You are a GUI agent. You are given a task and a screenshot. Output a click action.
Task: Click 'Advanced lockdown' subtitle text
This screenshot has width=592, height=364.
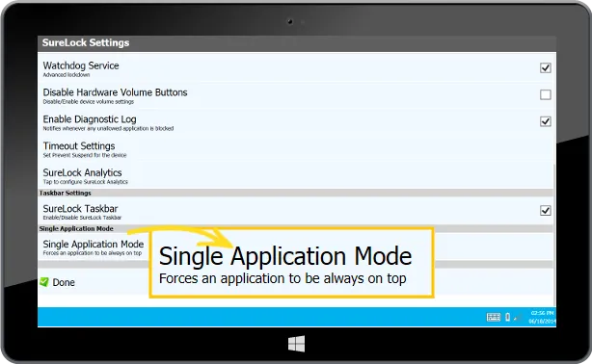67,75
